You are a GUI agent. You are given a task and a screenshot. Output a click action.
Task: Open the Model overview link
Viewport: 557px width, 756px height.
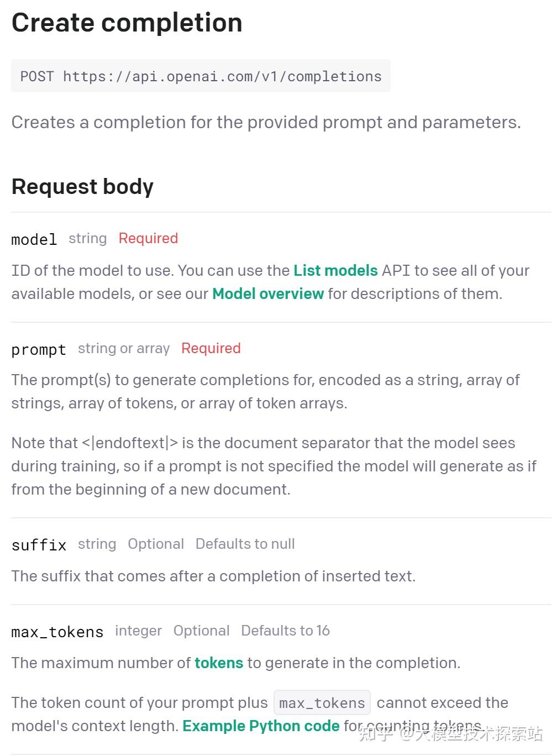268,293
